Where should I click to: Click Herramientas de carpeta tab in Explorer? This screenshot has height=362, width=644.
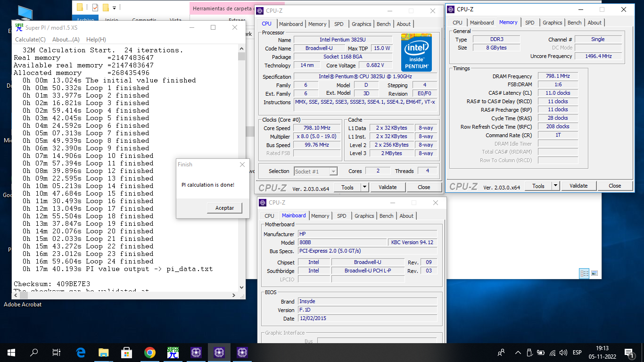(x=222, y=8)
